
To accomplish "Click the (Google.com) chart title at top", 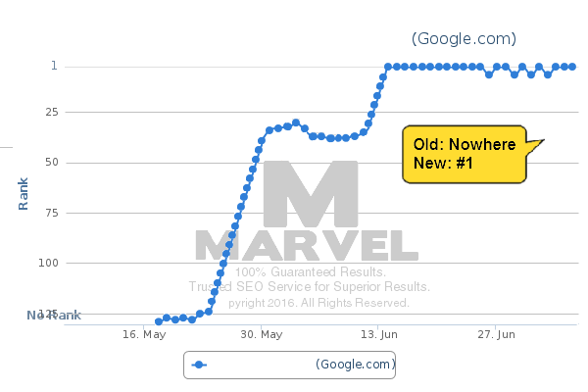I will click(x=464, y=39).
